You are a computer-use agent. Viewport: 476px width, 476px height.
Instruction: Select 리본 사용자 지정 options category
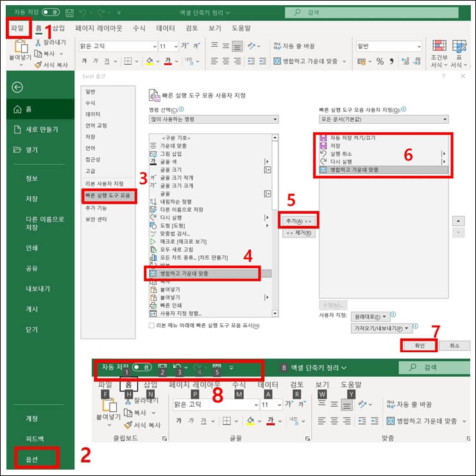click(x=105, y=183)
